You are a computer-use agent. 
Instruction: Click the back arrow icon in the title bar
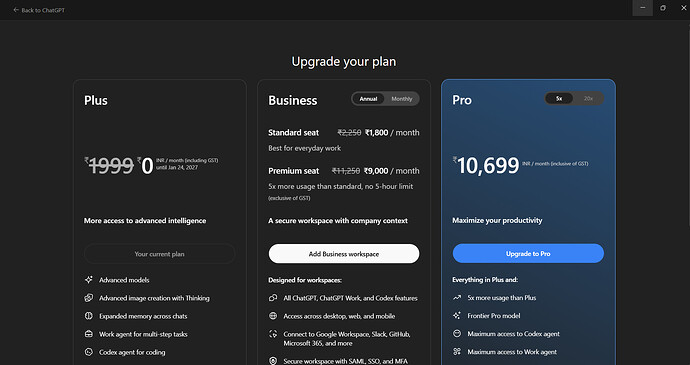16,10
